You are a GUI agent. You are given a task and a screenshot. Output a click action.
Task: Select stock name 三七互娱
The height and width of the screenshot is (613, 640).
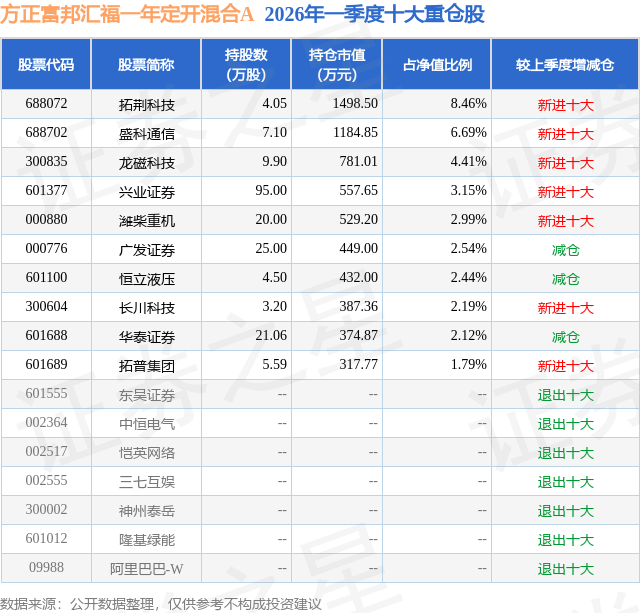pyautogui.click(x=147, y=482)
